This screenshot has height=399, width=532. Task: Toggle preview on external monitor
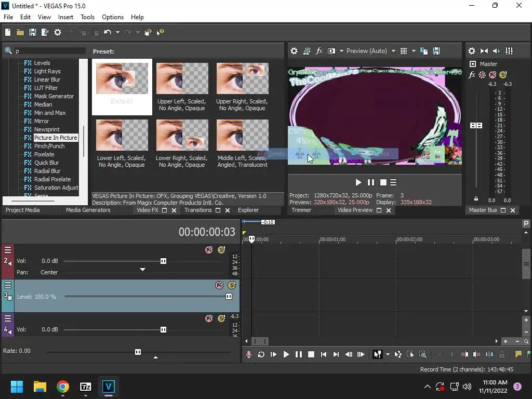point(307,51)
